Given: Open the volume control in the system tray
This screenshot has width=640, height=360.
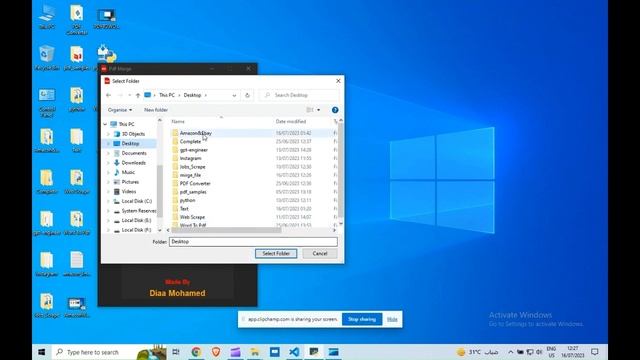Looking at the screenshot, I should point(539,352).
